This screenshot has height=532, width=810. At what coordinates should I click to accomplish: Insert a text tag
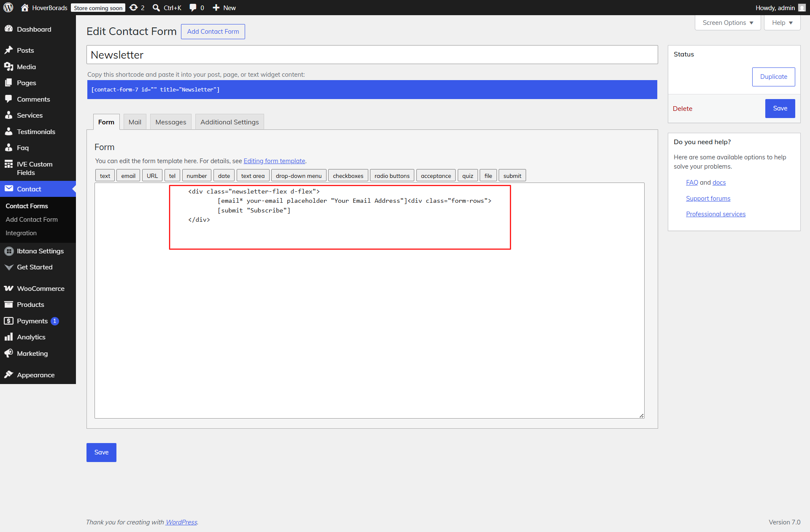point(105,176)
